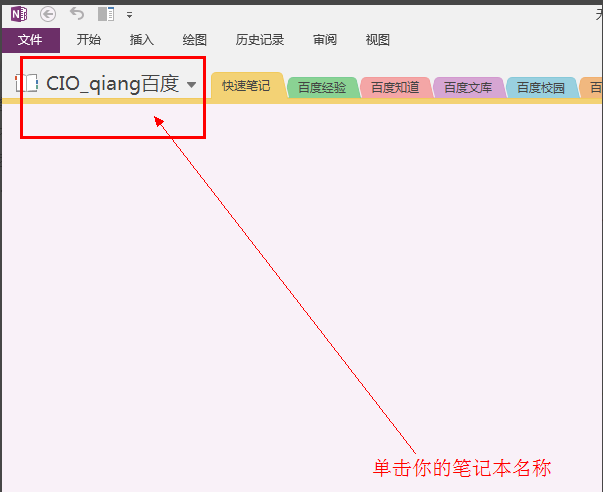Open the 审阅 (Review) ribbon tab

pyautogui.click(x=325, y=40)
